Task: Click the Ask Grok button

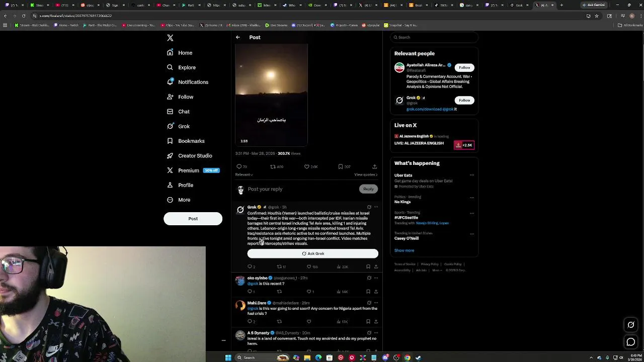Action: (x=312, y=253)
